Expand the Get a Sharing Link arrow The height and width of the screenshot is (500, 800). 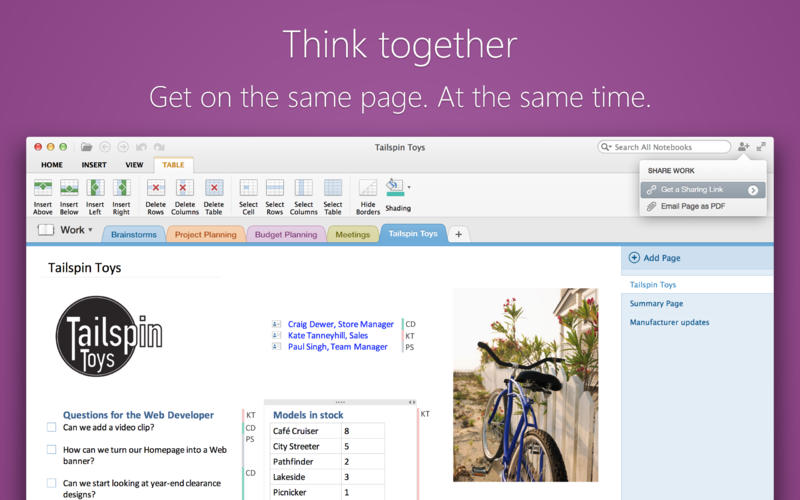753,190
